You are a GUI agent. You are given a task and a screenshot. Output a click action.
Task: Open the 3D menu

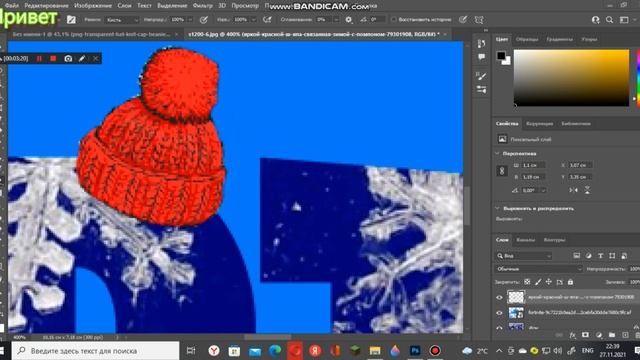pos(222,6)
